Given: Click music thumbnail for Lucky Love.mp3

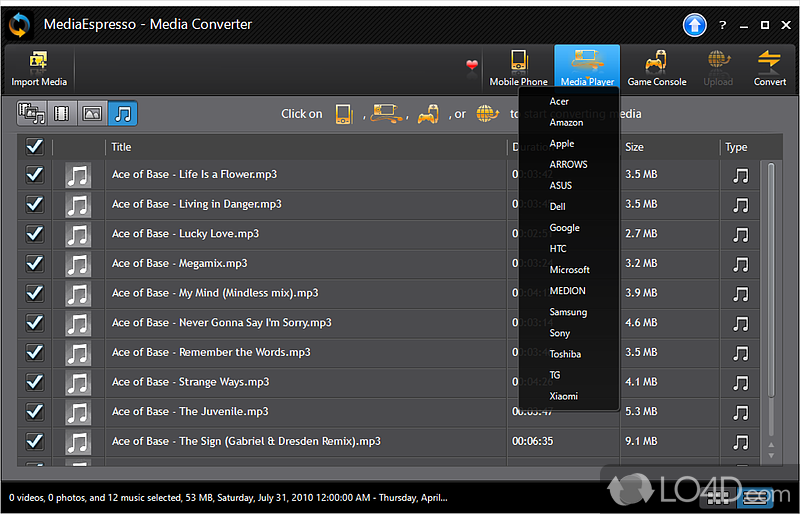Looking at the screenshot, I should 78,234.
